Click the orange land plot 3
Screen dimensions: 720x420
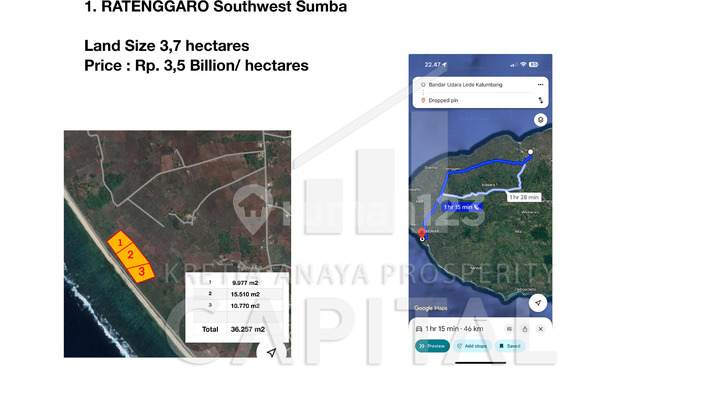pos(141,272)
